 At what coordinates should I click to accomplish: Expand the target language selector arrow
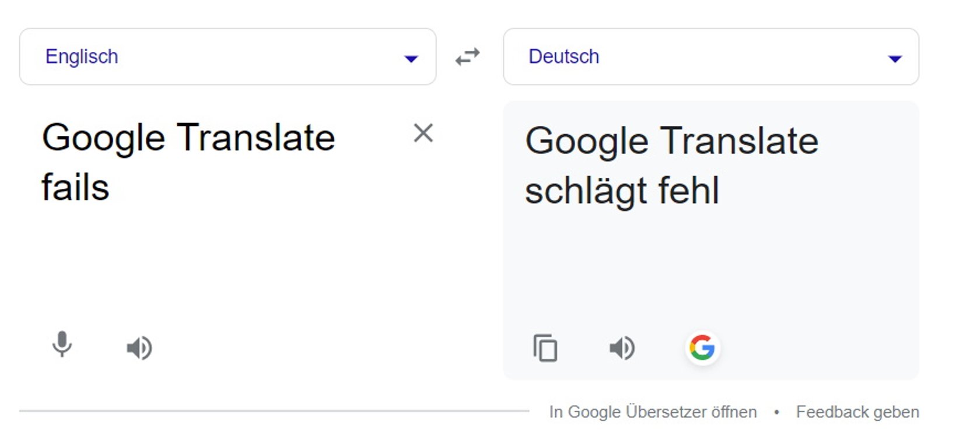pos(894,58)
